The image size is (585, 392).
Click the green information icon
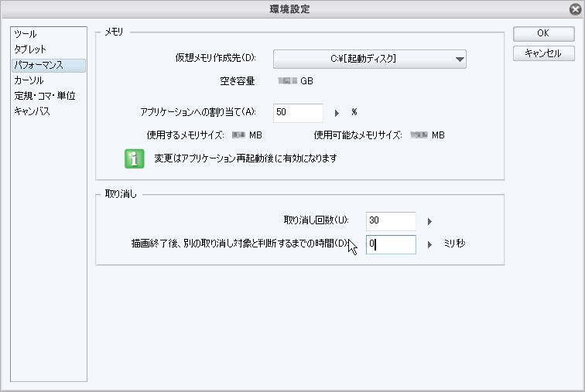(135, 159)
